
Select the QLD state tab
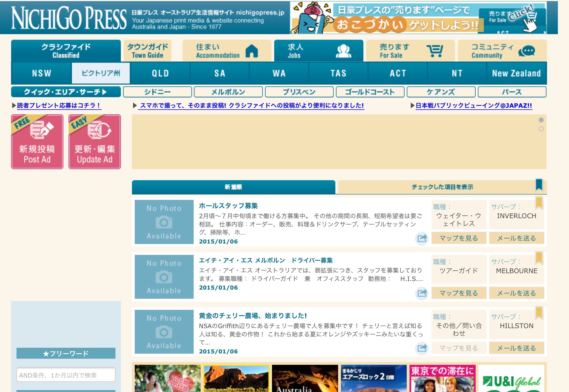click(160, 73)
